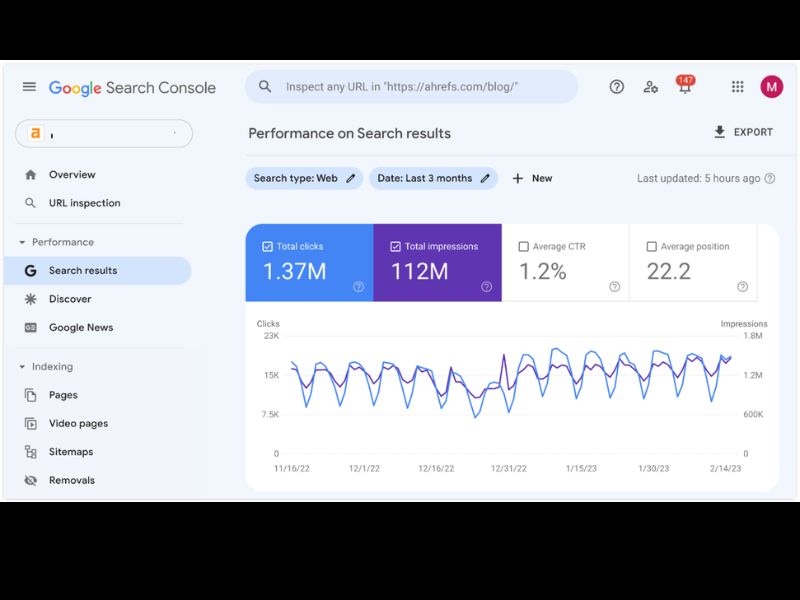Click the 11/16/22 date label on chart

pyautogui.click(x=292, y=468)
